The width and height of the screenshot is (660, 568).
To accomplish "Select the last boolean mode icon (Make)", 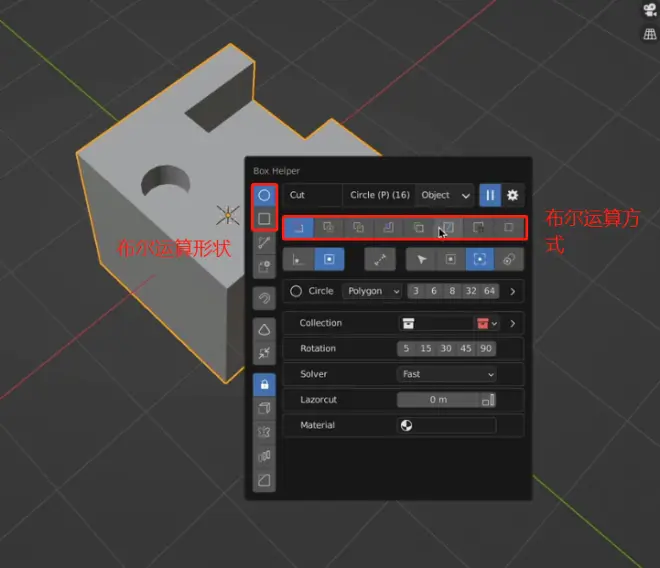I will (x=508, y=228).
